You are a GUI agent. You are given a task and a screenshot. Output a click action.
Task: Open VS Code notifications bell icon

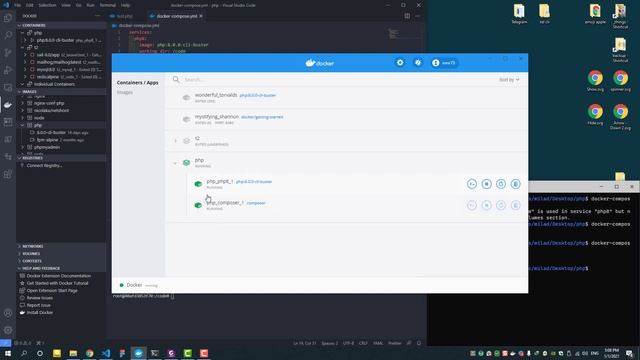pos(419,343)
